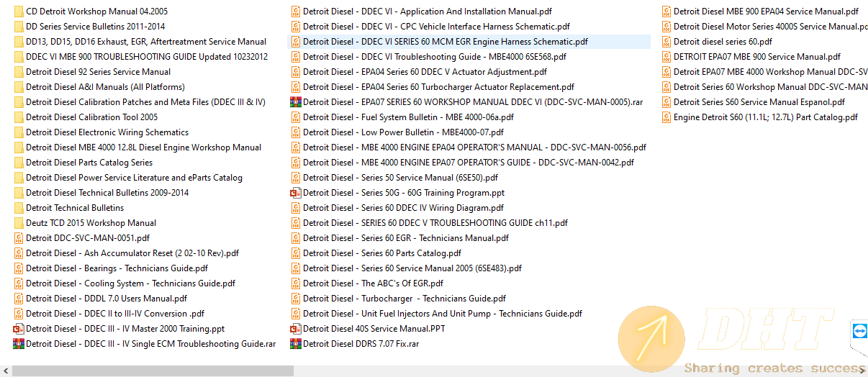Click PDF icon of Detroit Diesel MBE 900 EPA04 Service Manual
868x377 pixels.
tap(666, 12)
